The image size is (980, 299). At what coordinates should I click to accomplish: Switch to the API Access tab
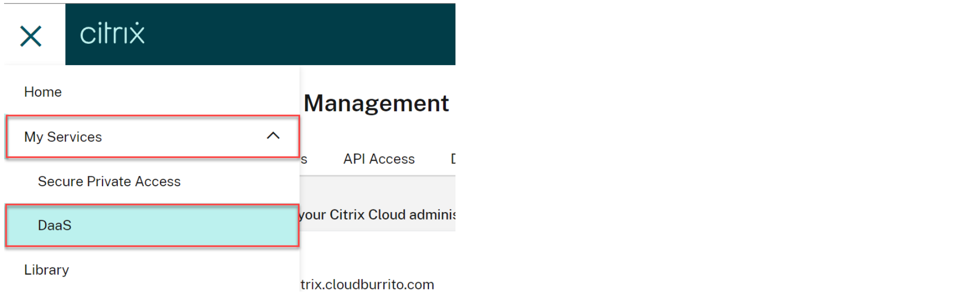pos(379,159)
